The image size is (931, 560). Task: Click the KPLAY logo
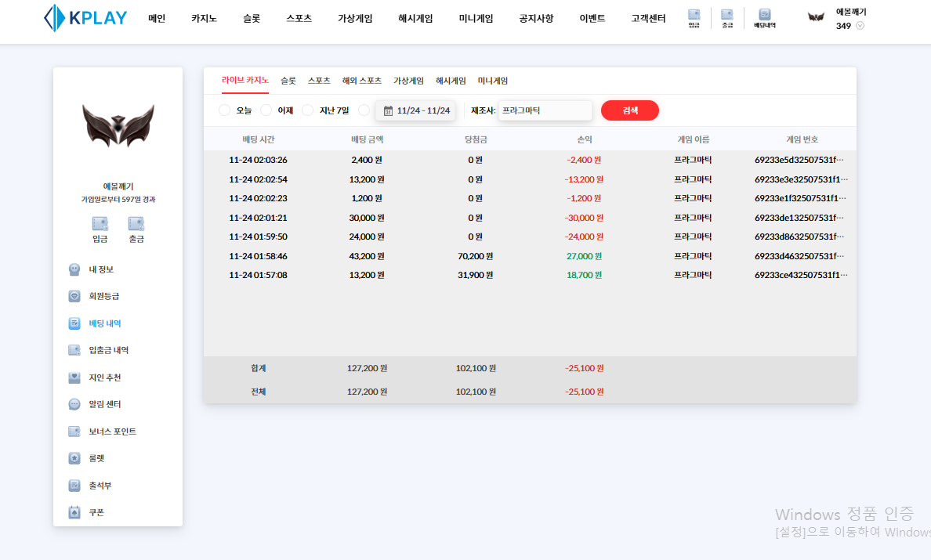tap(85, 18)
